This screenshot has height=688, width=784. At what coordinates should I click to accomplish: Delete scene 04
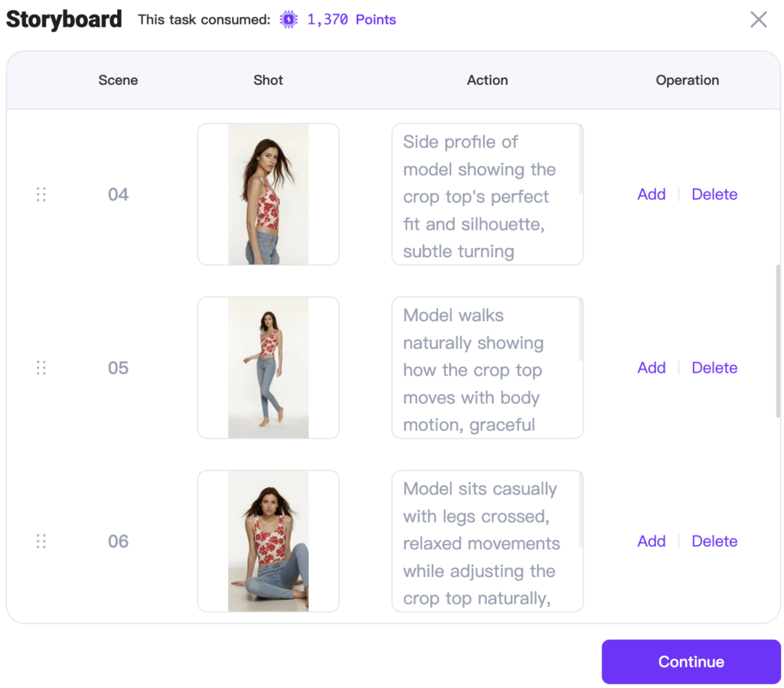714,194
